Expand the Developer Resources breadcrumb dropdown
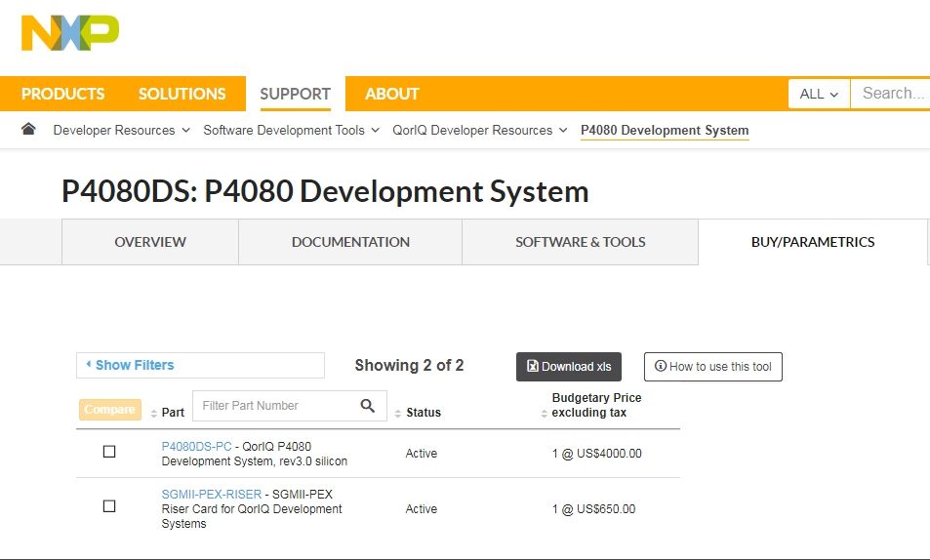The image size is (930, 560). pyautogui.click(x=185, y=130)
